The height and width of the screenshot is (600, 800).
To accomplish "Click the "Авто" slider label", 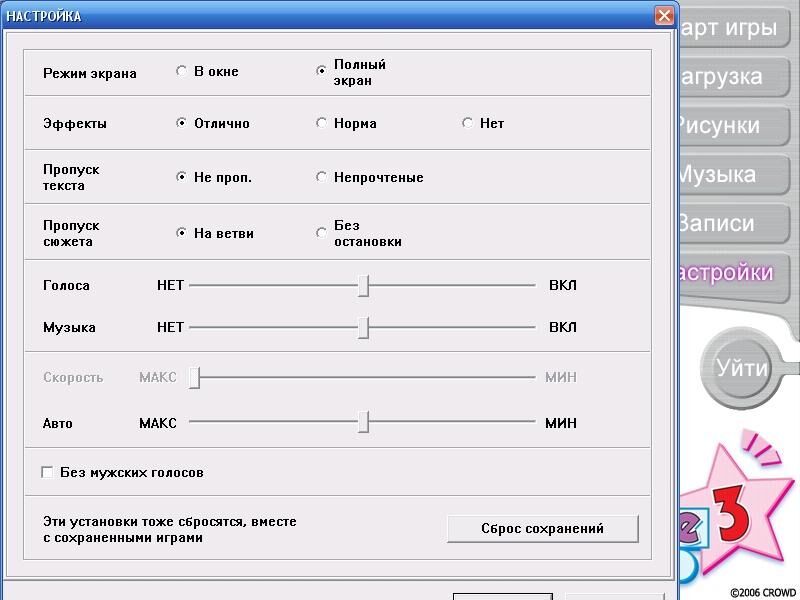I will point(58,423).
